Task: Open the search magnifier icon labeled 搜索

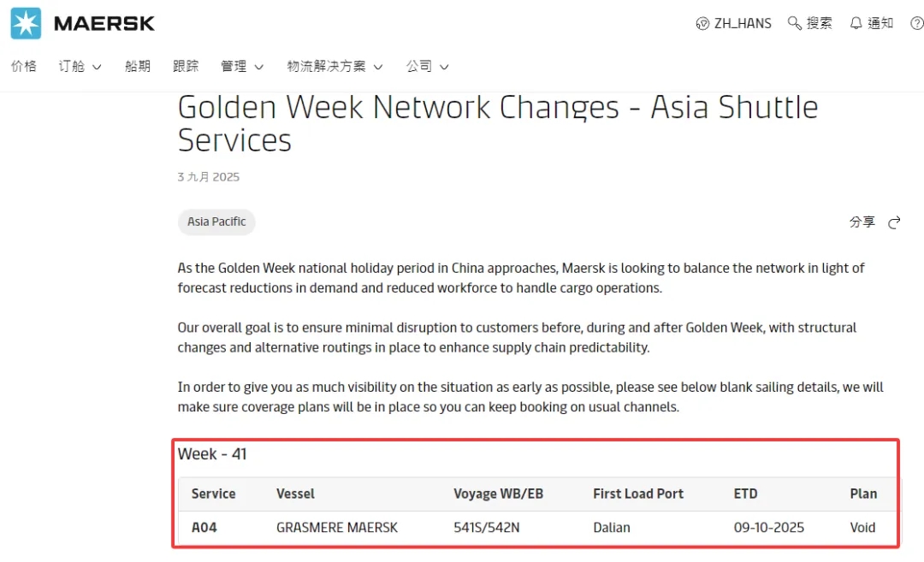Action: tap(797, 23)
